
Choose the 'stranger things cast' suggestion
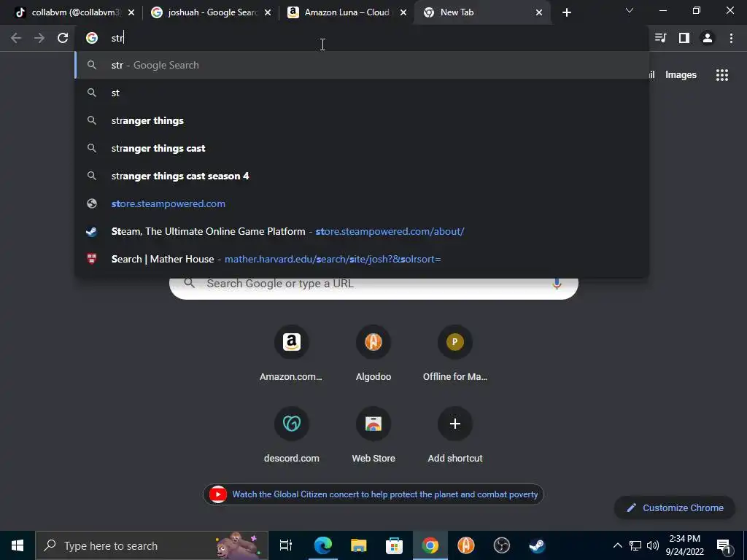362,148
